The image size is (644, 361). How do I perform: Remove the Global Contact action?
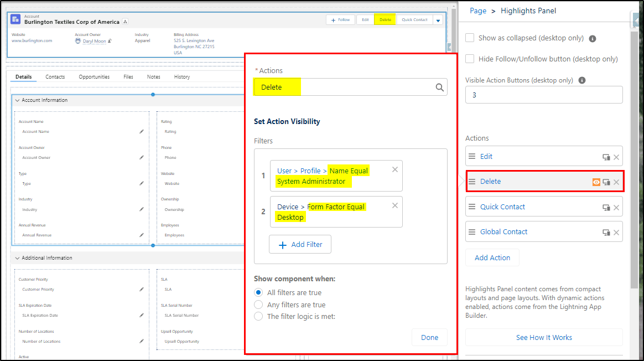[x=616, y=233]
